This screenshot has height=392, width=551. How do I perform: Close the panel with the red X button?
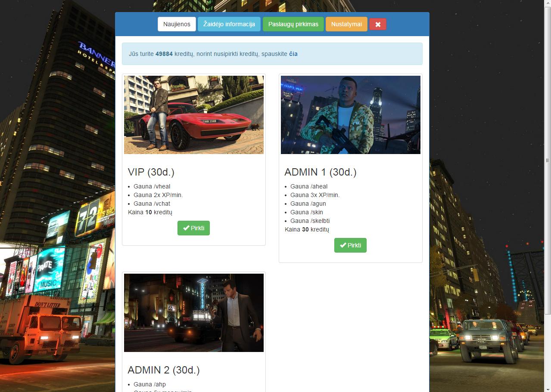pos(378,24)
